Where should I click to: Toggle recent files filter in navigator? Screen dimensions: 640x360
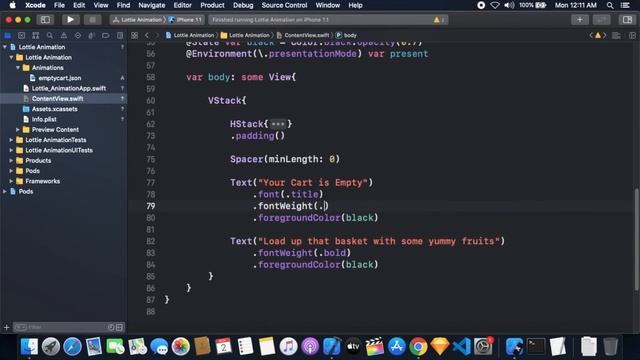(111, 327)
